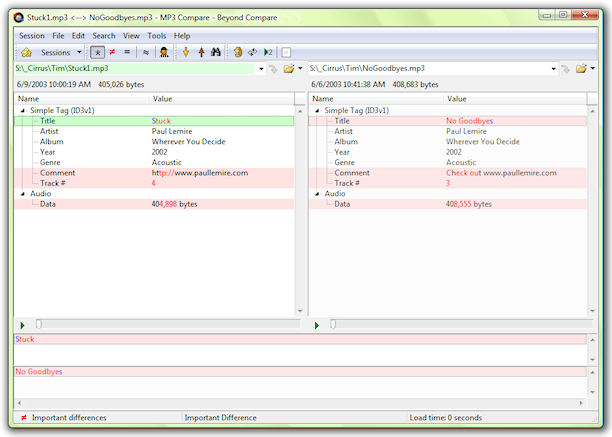612x437 pixels.
Task: Click the right playback position slider thumb
Action: (x=333, y=324)
